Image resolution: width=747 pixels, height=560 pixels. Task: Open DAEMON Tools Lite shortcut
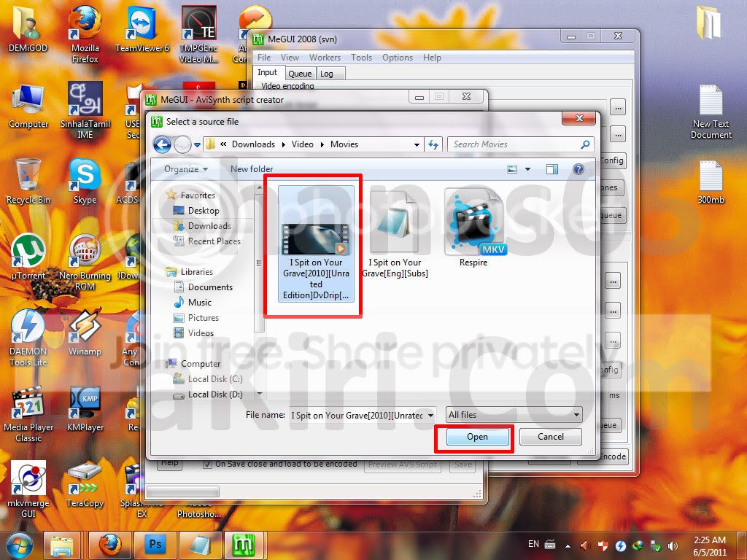click(x=28, y=338)
